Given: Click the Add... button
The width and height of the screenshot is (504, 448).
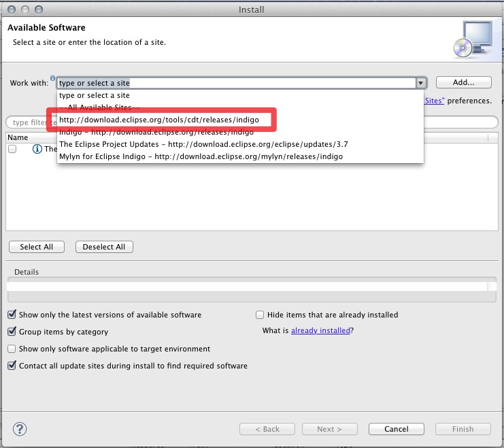Looking at the screenshot, I should point(463,82).
